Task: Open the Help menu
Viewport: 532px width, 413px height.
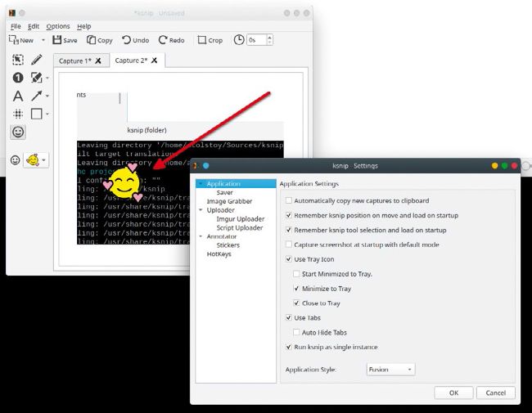Action: [83, 26]
